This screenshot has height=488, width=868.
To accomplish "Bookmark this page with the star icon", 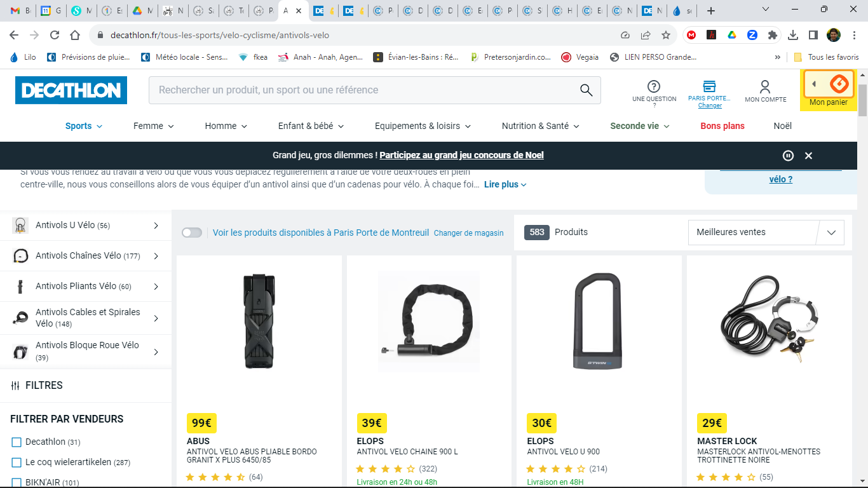I will [665, 36].
